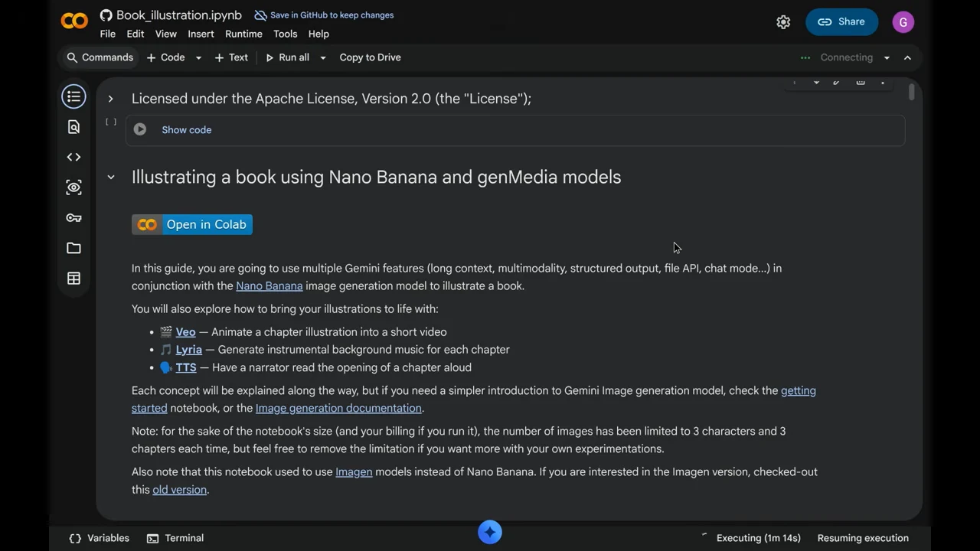Follow the Nano Banana link
980x551 pixels.
[269, 286]
